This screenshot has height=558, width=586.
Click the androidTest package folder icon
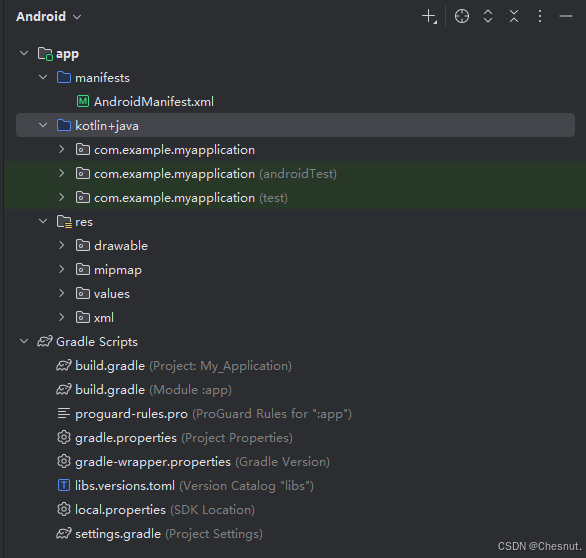(x=83, y=173)
